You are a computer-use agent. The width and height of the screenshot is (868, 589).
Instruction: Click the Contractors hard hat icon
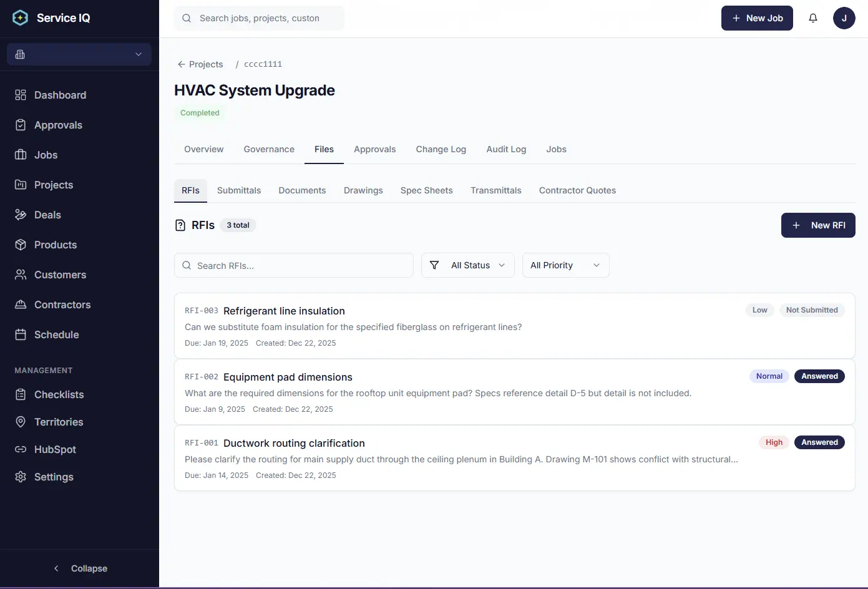pyautogui.click(x=21, y=304)
